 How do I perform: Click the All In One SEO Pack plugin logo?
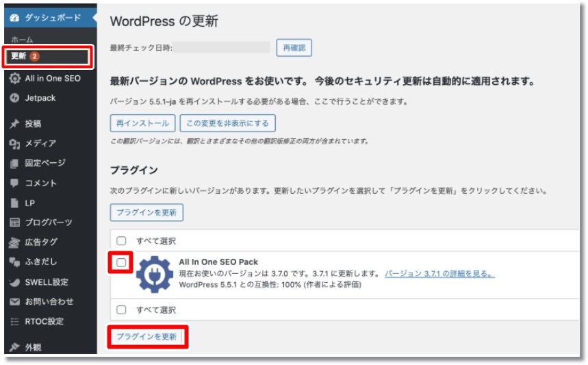[x=154, y=274]
